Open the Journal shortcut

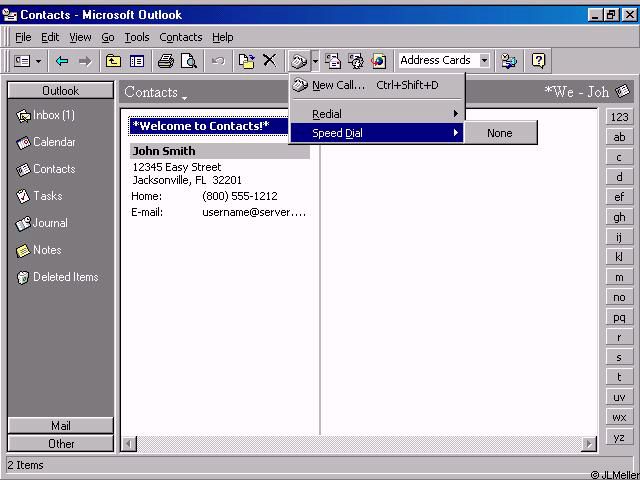point(42,223)
